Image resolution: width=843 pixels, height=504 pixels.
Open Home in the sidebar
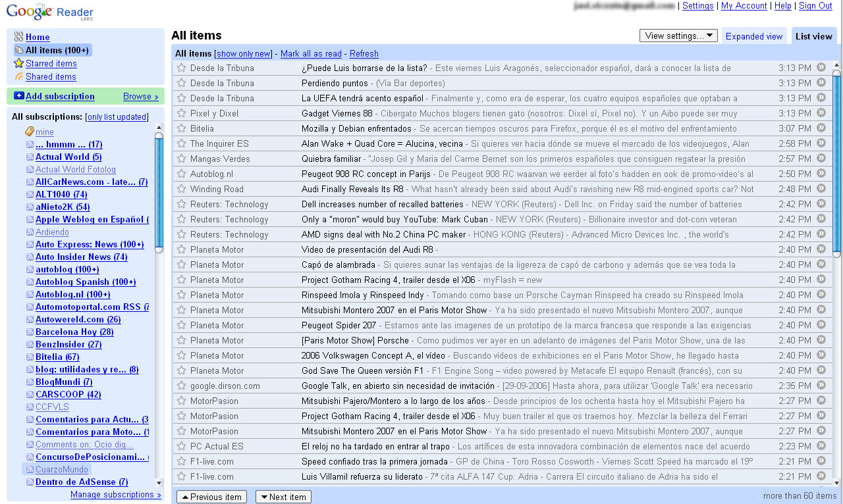point(38,38)
